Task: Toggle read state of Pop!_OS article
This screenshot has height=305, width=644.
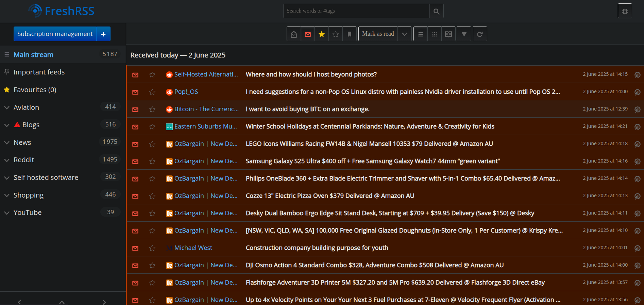Action: pyautogui.click(x=135, y=92)
